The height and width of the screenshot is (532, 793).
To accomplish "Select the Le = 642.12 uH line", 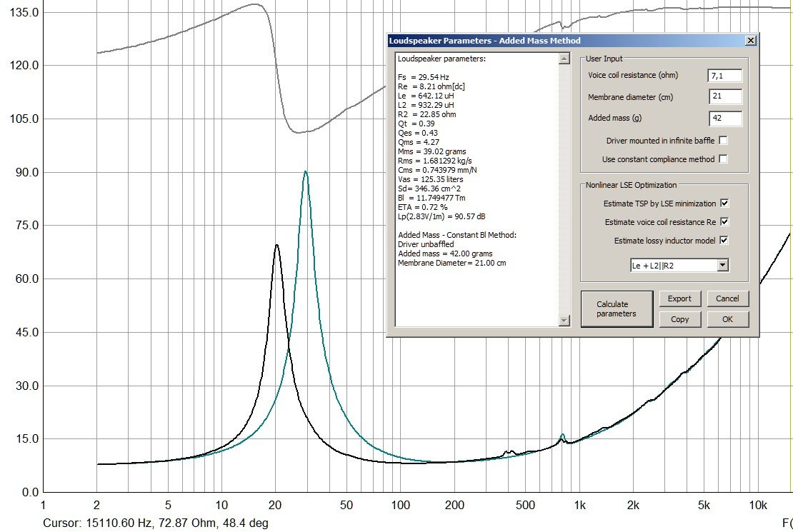I will 426,96.
